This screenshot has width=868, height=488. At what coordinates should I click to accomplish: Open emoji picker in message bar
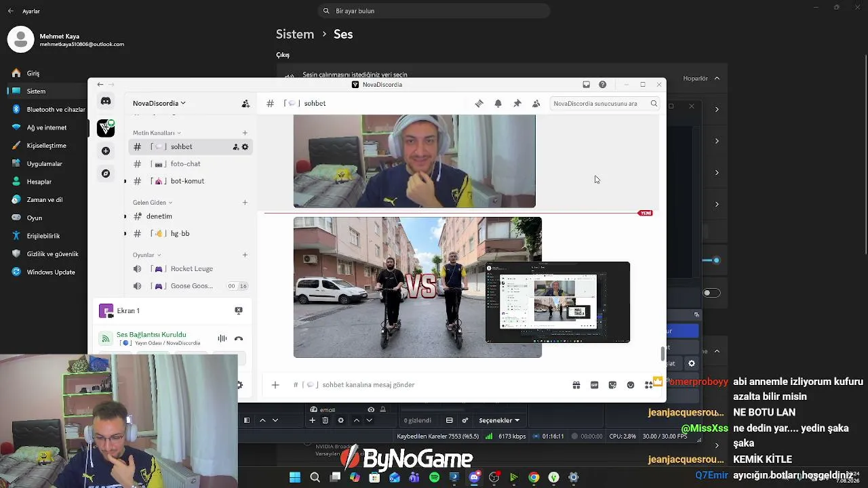[x=631, y=385]
